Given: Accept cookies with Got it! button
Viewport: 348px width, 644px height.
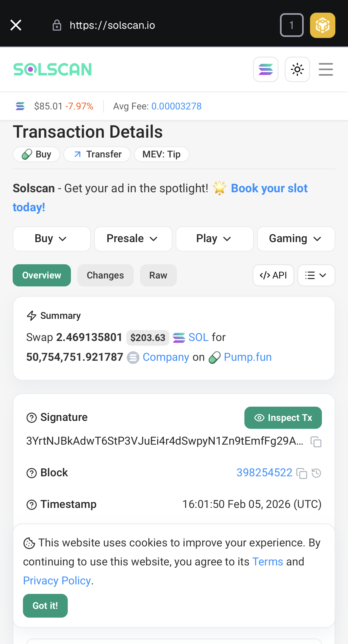Looking at the screenshot, I should (45, 606).
